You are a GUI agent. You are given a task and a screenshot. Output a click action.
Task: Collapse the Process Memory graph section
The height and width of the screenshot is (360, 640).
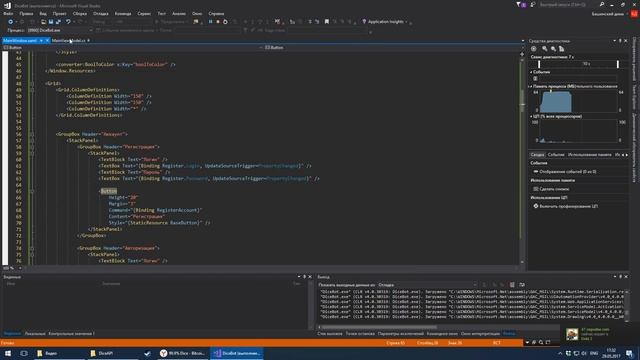tap(531, 87)
